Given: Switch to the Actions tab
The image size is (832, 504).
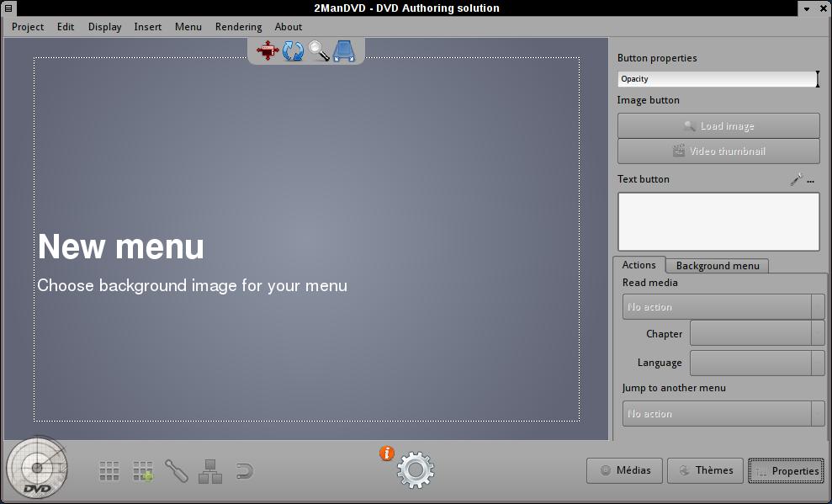Looking at the screenshot, I should point(639,265).
